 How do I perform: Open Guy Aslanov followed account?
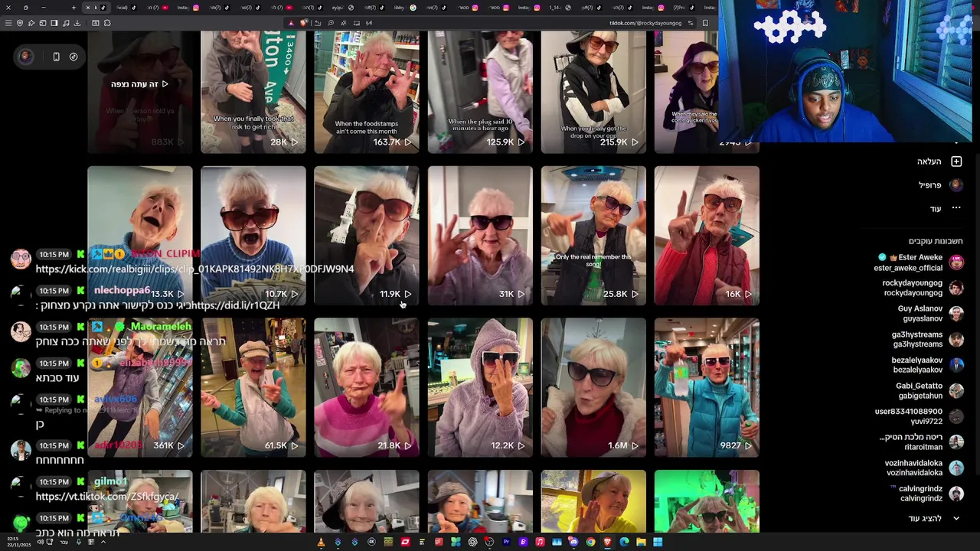click(x=929, y=314)
